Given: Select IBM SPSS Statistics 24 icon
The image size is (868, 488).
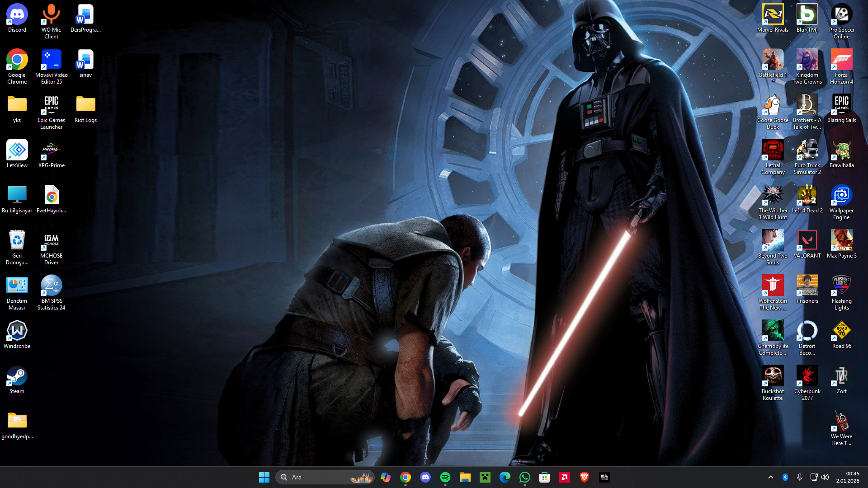Looking at the screenshot, I should [x=51, y=292].
